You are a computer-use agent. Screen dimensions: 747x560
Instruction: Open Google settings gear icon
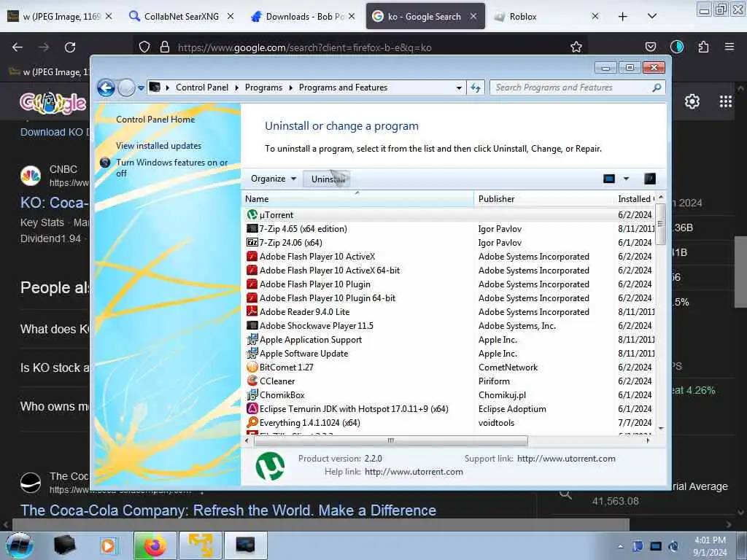(692, 101)
